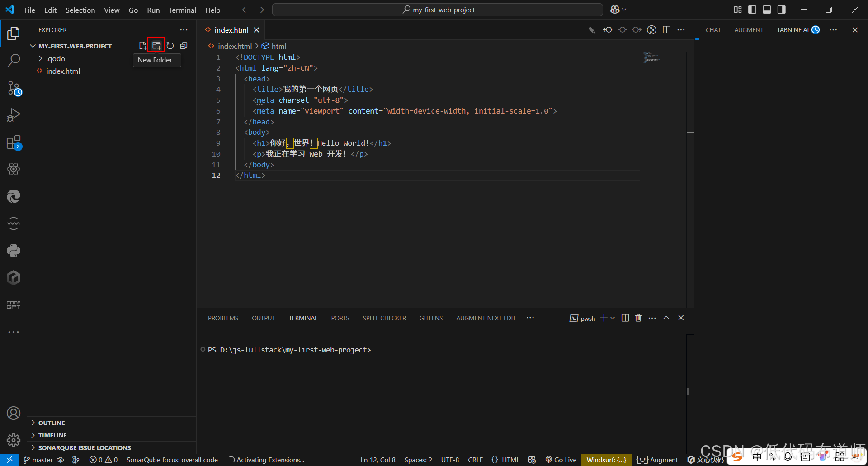
Task: Open index.html in the file tree
Action: click(x=63, y=71)
